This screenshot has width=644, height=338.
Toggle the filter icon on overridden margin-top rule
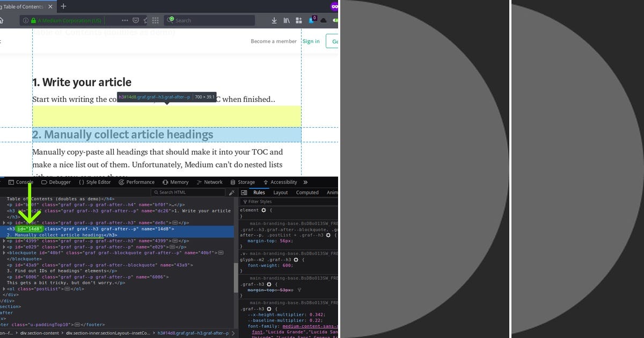299,290
